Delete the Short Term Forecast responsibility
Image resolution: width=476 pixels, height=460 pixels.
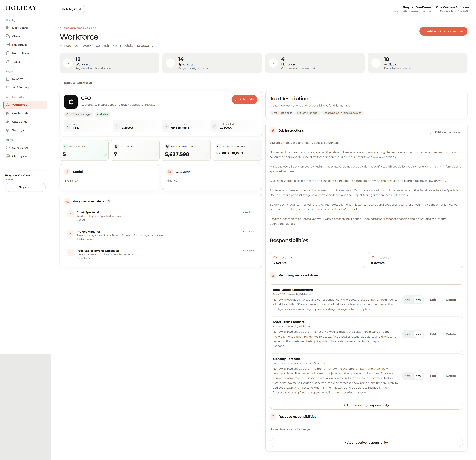tap(451, 334)
